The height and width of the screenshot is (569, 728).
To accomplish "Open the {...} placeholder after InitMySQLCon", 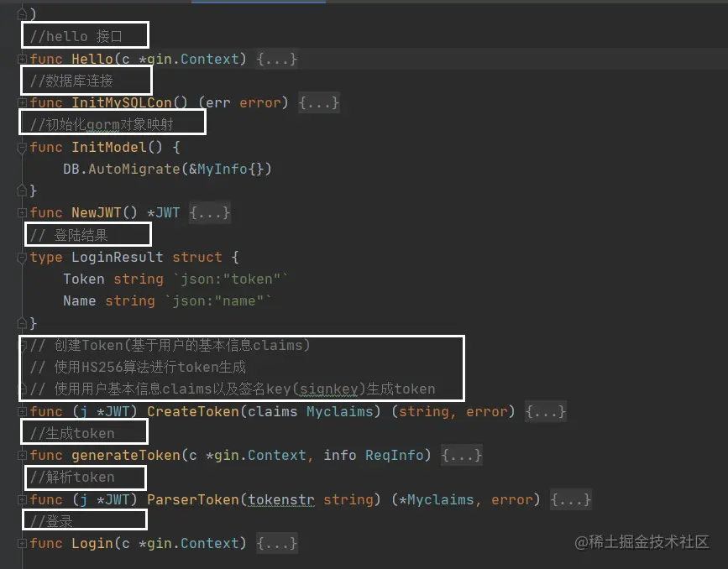I will click(319, 102).
